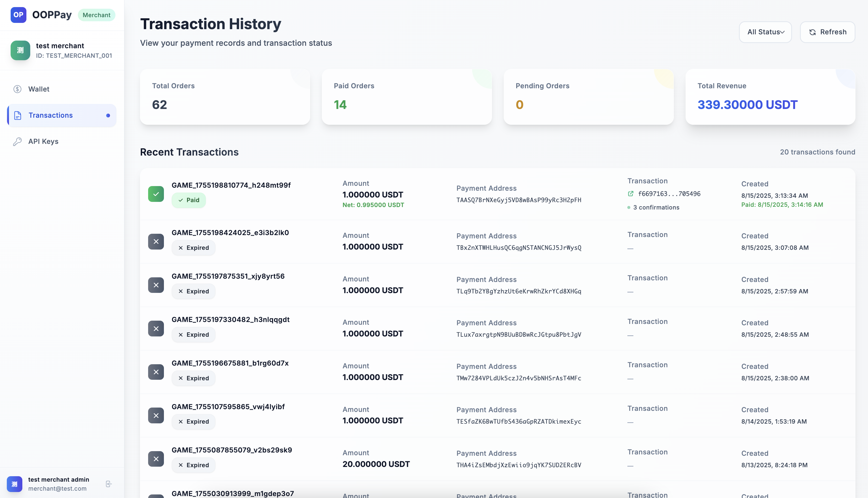Viewport: 868px width, 498px height.
Task: Click address TESfaZK6BwTUfbS436aGpRZATDkimexEyc
Action: [x=519, y=421]
